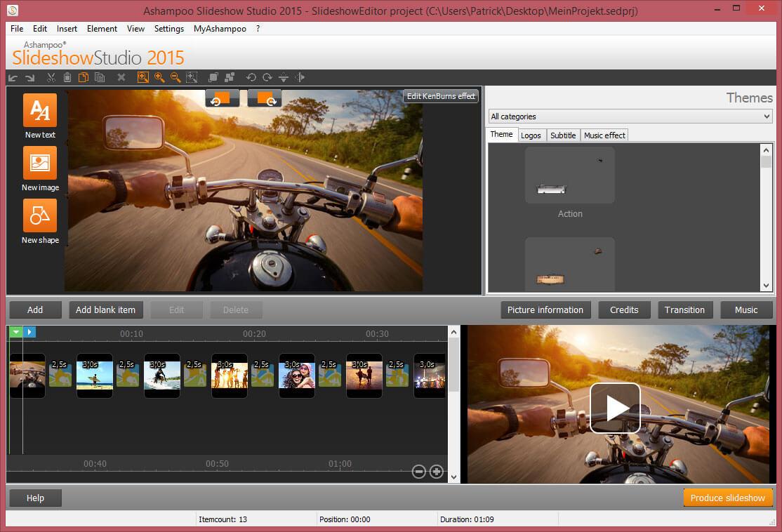This screenshot has height=532, width=782.
Task: Click the Delete X toolbar icon
Action: [x=121, y=77]
